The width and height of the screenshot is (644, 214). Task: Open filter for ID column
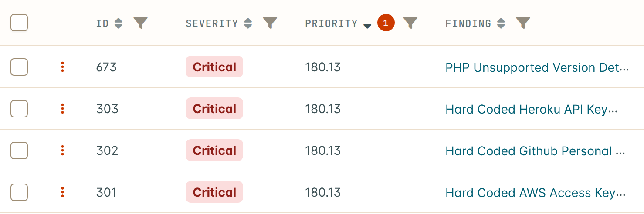[x=140, y=23]
